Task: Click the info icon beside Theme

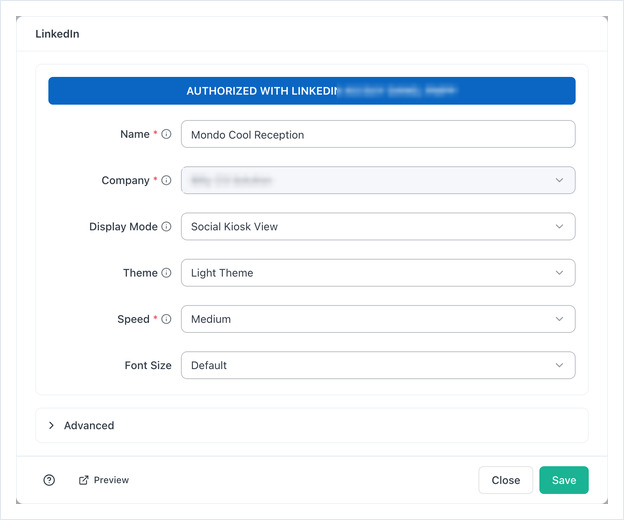Action: (166, 273)
